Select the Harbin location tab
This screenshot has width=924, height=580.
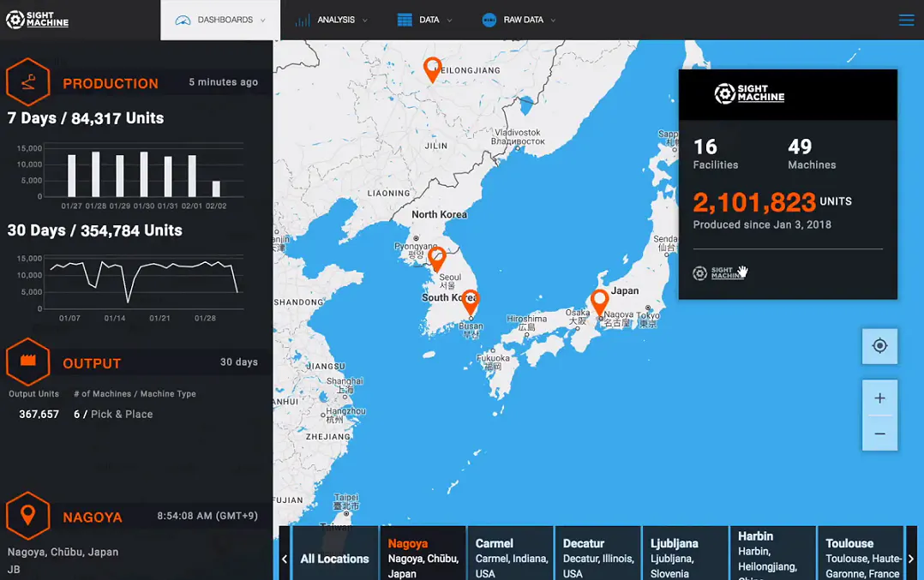point(772,553)
